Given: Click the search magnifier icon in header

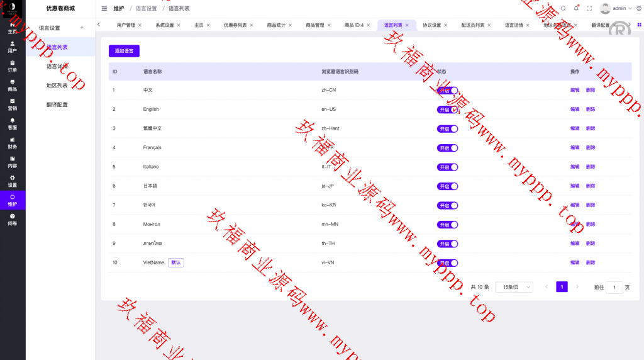Looking at the screenshot, I should [563, 8].
